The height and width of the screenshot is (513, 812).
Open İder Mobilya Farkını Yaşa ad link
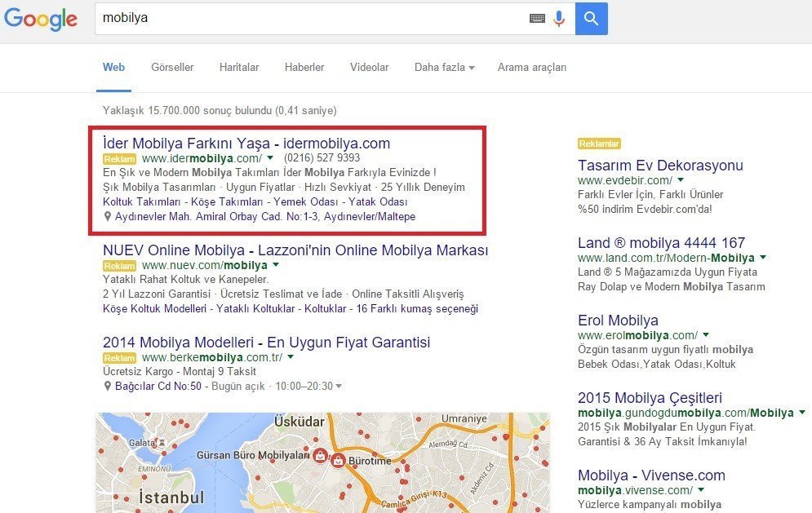[x=246, y=144]
